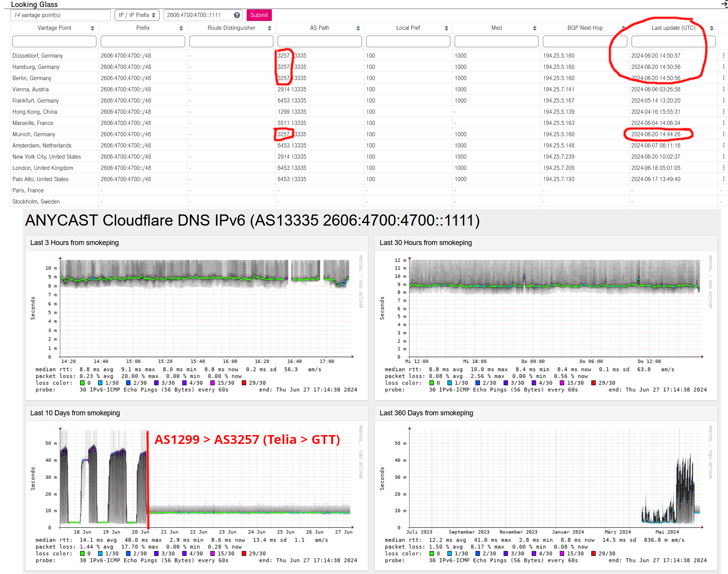Sort the table by Last update (UTC)
728x574 pixels.
711,28
